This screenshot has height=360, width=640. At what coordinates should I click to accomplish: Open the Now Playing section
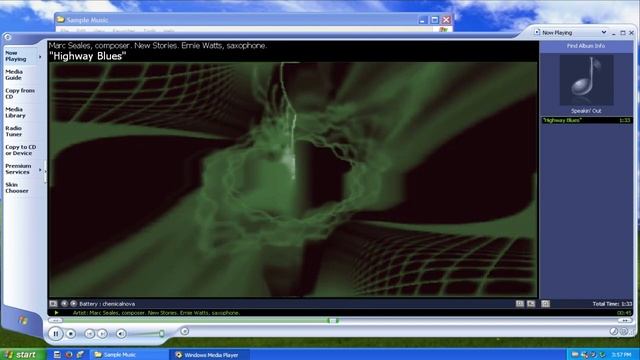pyautogui.click(x=16, y=56)
